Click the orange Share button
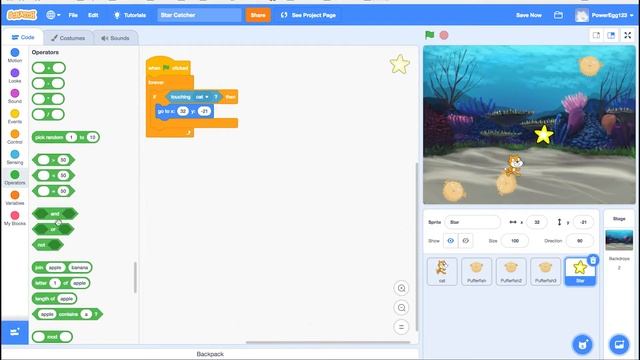640x360 pixels. pos(258,15)
